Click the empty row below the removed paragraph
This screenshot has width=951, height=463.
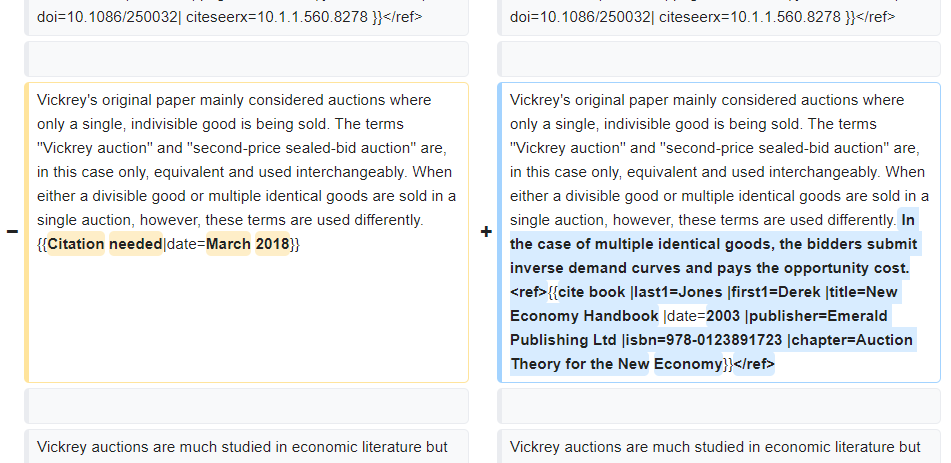[246, 405]
